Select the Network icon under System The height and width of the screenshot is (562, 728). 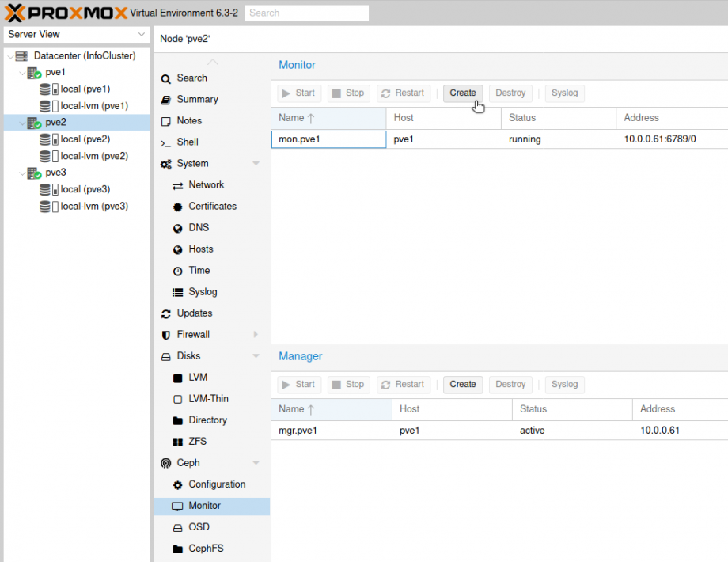(x=176, y=184)
